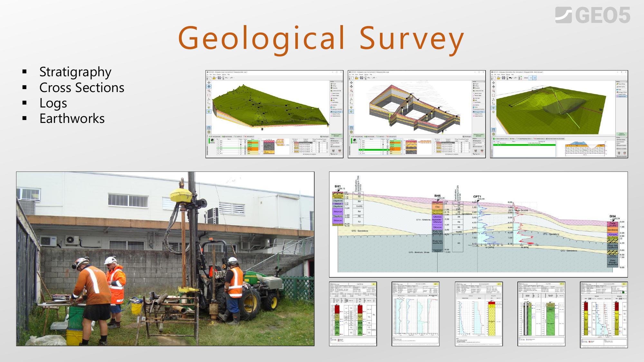Open Outputs menu in left GEO5 window
644x362 pixels.
pyautogui.click(x=219, y=74)
